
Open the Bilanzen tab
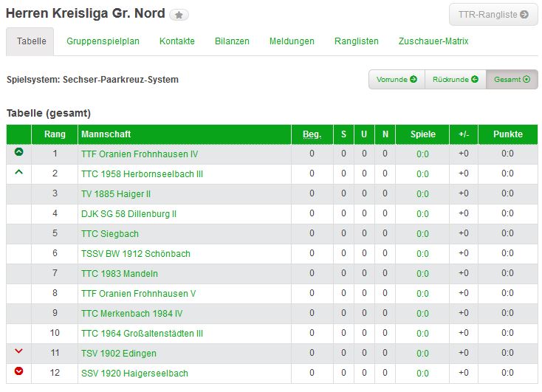[x=232, y=41]
